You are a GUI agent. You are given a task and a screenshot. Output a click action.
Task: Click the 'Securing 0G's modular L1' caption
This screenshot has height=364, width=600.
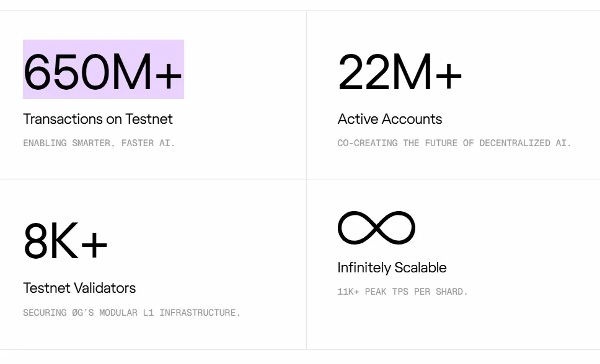(131, 313)
